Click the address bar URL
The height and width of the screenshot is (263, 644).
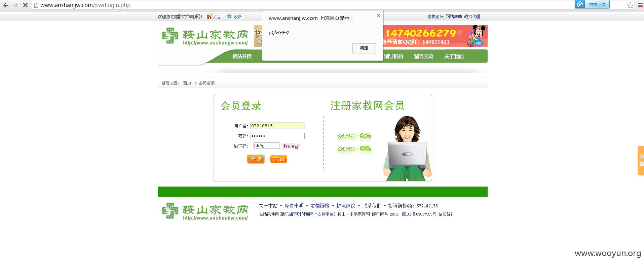coord(85,5)
